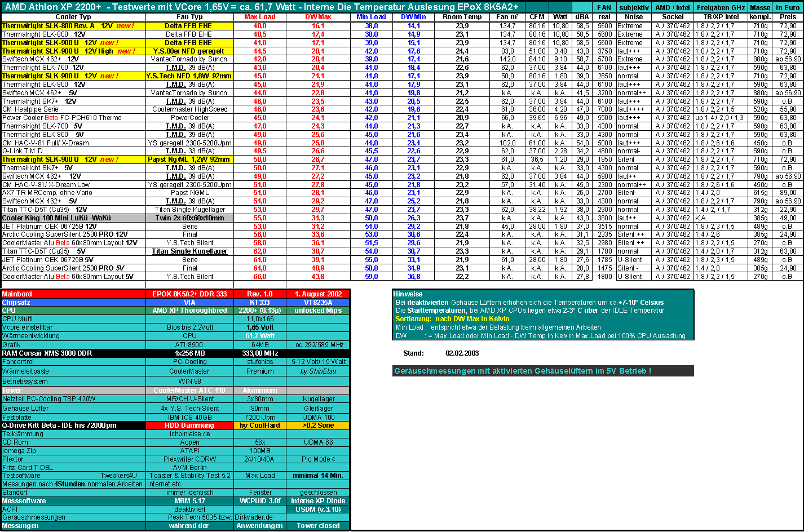Click the 'Thermalright SLK-800 Rev. A 12V' row

pyautogui.click(x=73, y=26)
